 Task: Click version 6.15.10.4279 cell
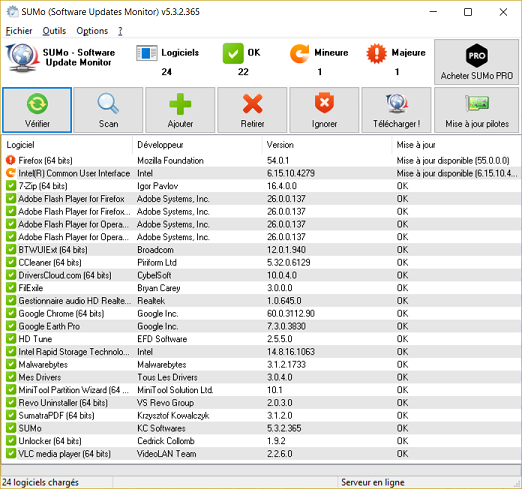291,173
